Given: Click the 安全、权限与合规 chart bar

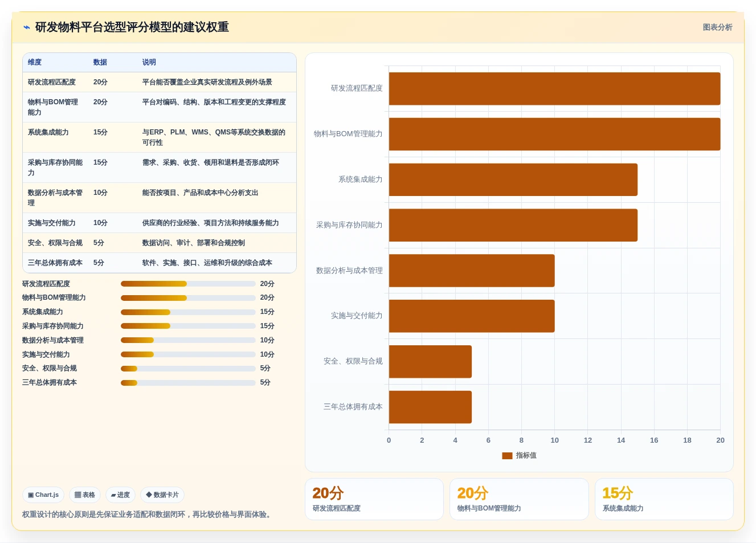Looking at the screenshot, I should (x=430, y=361).
